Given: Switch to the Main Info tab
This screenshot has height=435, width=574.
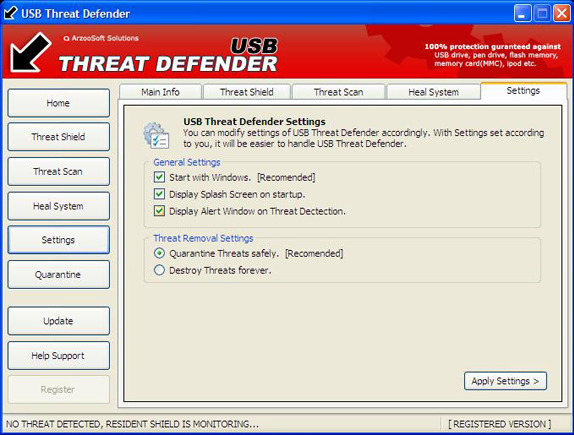Looking at the screenshot, I should (160, 92).
